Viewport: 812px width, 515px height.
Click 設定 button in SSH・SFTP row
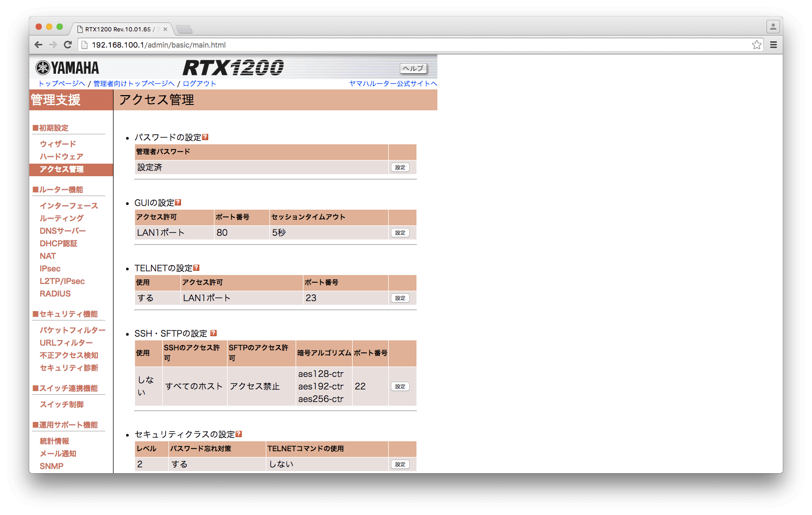400,386
